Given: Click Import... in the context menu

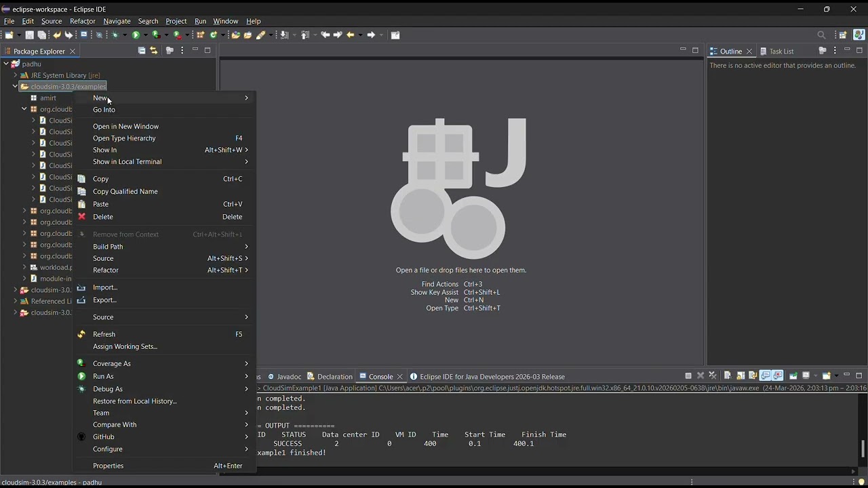Looking at the screenshot, I should (105, 287).
